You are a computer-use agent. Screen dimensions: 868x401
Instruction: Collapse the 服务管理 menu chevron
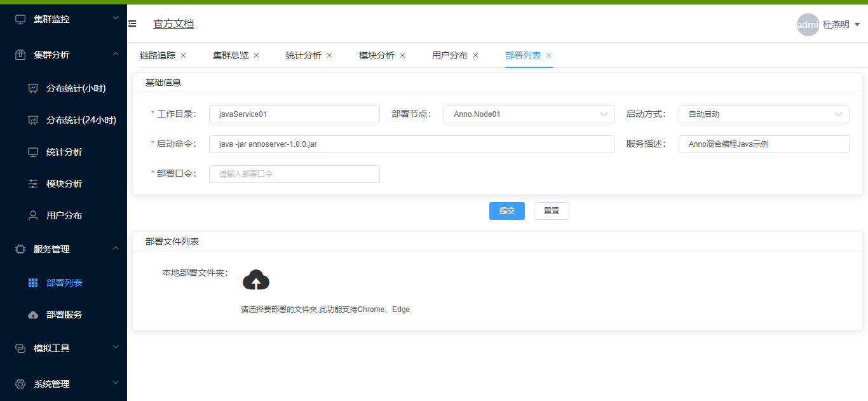point(115,248)
